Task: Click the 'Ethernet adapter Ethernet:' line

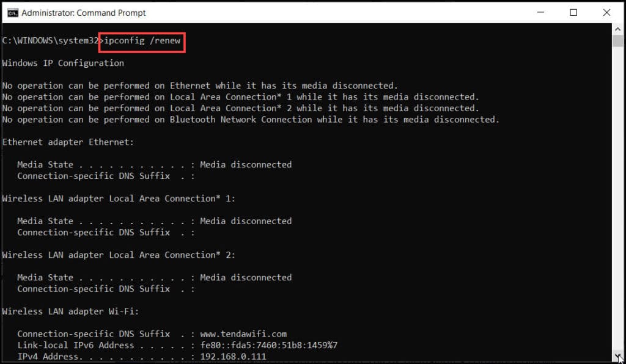Action: pos(68,142)
